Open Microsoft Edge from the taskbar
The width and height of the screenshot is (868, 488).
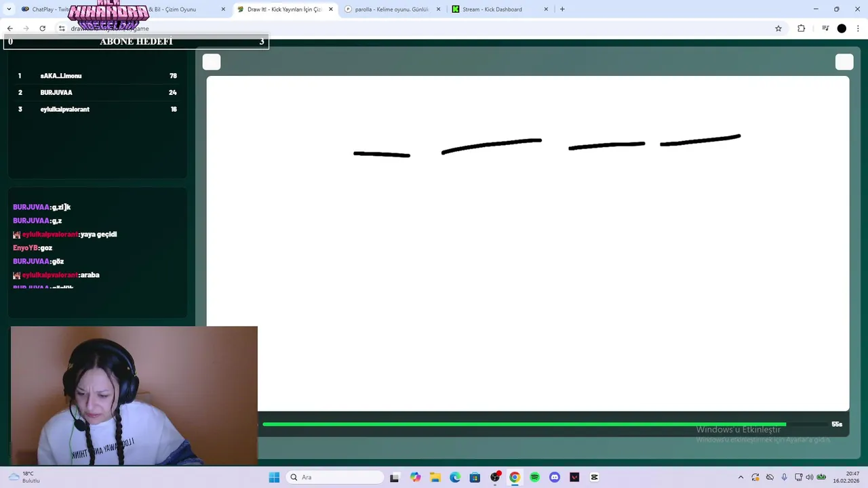(455, 477)
